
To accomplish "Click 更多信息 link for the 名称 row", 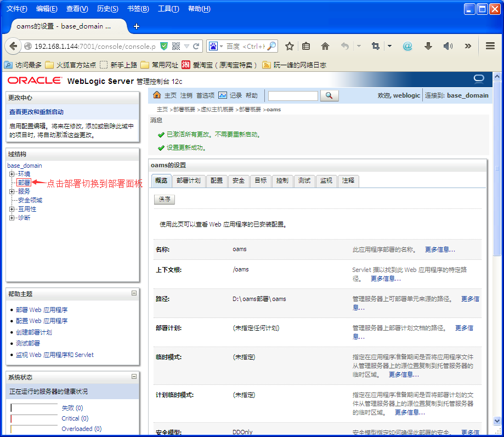I will coord(440,249).
